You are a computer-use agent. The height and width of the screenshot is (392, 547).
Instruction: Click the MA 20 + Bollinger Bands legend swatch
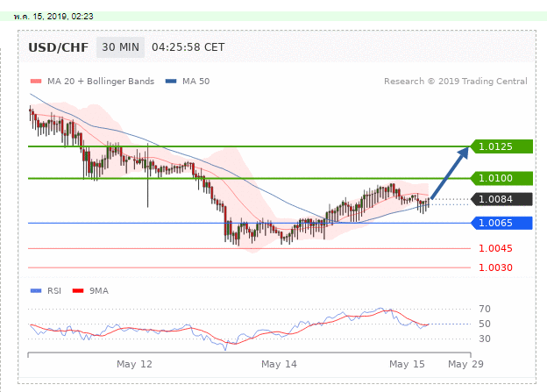tap(36, 82)
